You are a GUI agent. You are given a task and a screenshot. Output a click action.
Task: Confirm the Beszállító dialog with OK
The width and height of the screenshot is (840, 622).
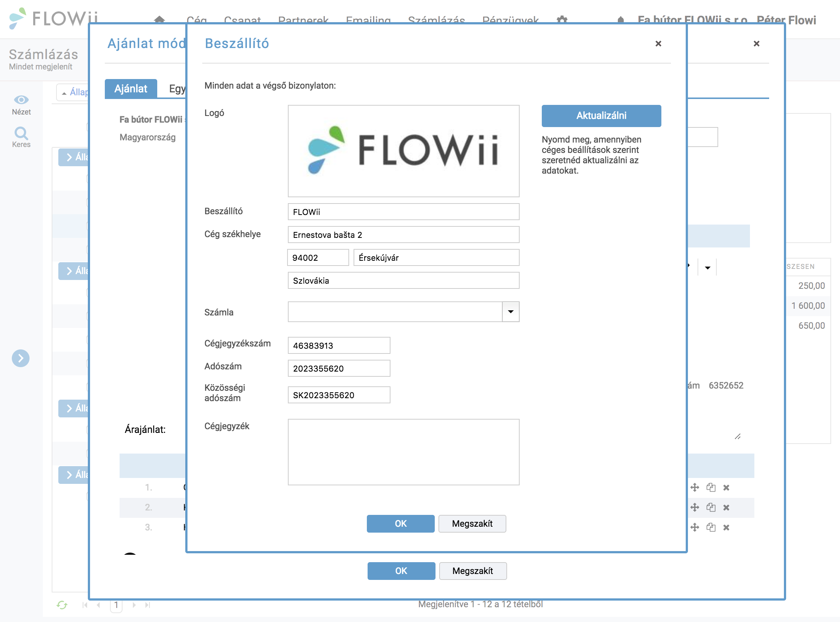pos(401,523)
